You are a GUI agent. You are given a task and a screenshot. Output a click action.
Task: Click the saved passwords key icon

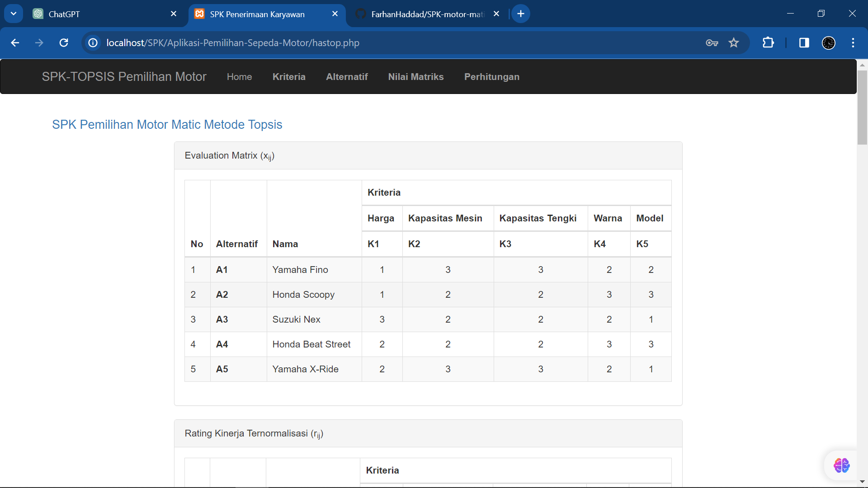712,43
